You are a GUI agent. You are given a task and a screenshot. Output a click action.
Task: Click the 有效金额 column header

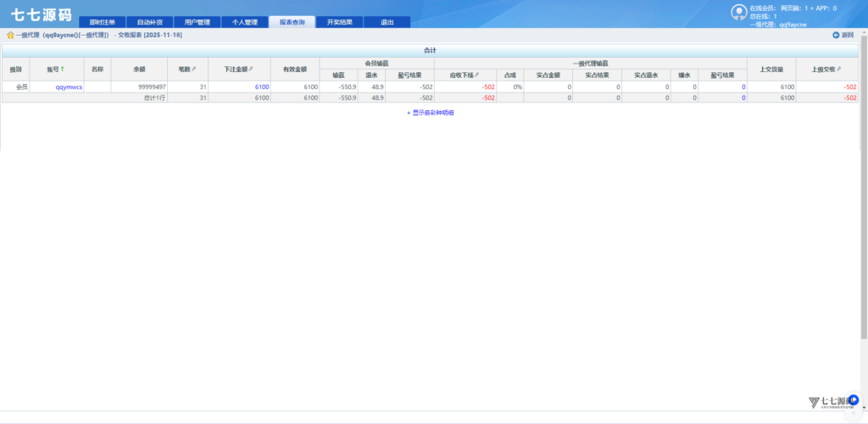click(x=295, y=70)
